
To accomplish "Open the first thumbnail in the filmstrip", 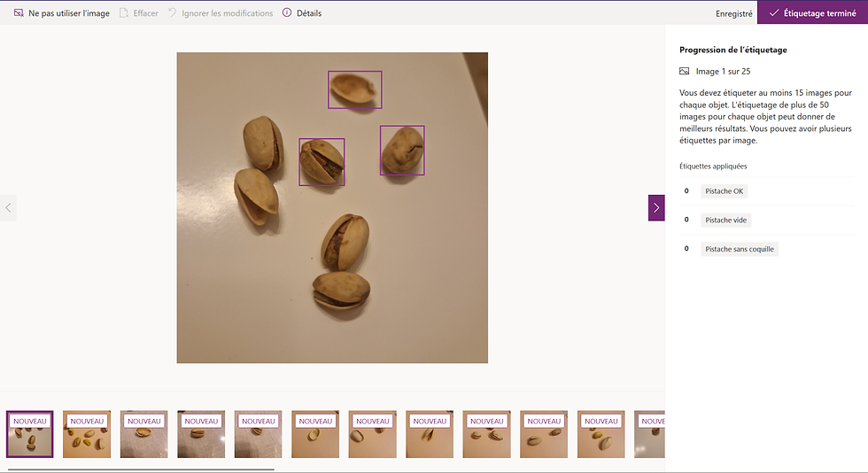I will [x=30, y=434].
